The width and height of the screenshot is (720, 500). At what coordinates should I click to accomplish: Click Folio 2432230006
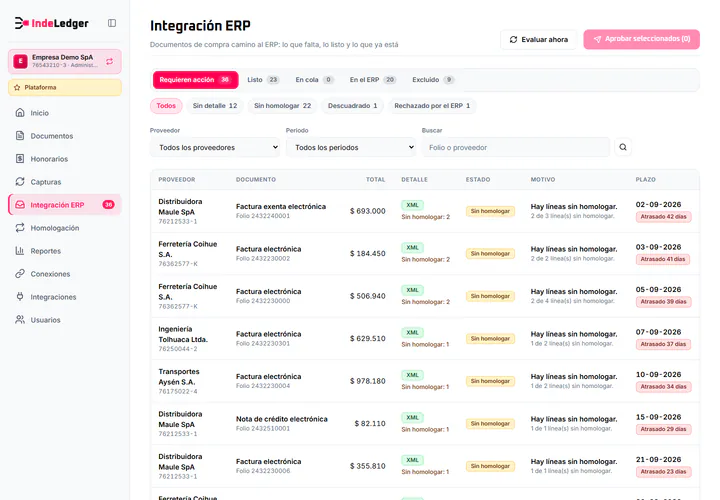tap(263, 471)
